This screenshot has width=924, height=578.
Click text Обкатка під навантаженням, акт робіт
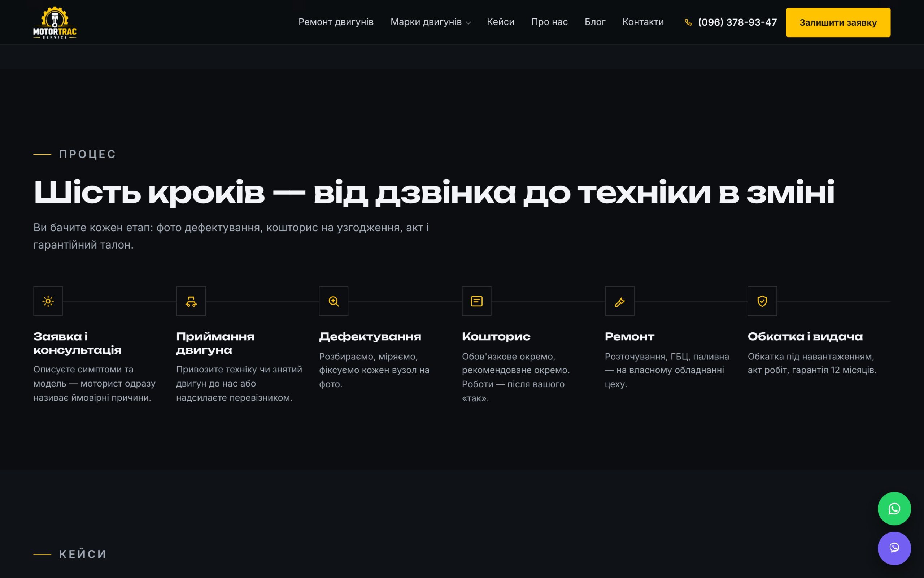(x=812, y=363)
